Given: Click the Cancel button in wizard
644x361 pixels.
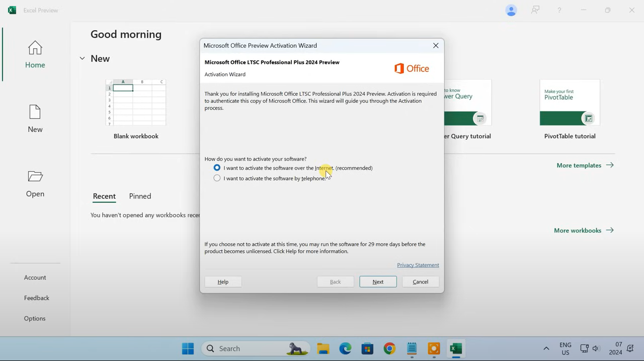Looking at the screenshot, I should point(421,282).
